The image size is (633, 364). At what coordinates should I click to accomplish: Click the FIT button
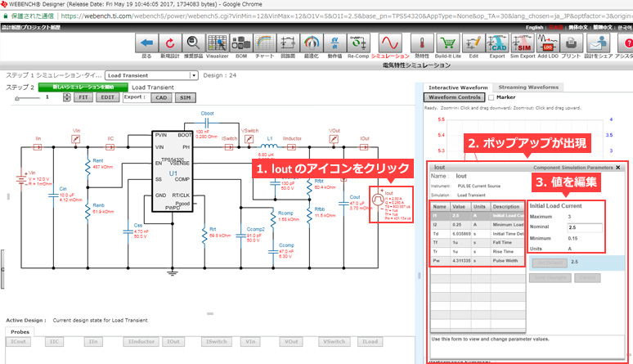point(83,97)
